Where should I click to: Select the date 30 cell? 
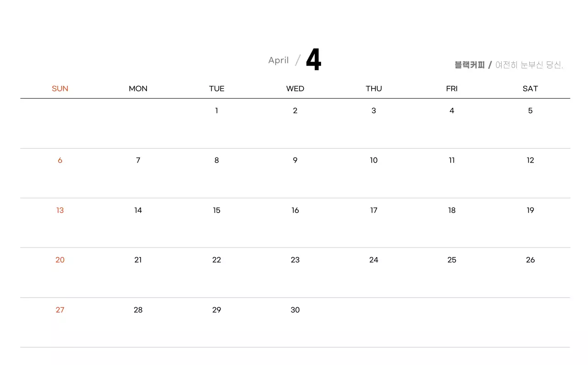click(x=295, y=310)
